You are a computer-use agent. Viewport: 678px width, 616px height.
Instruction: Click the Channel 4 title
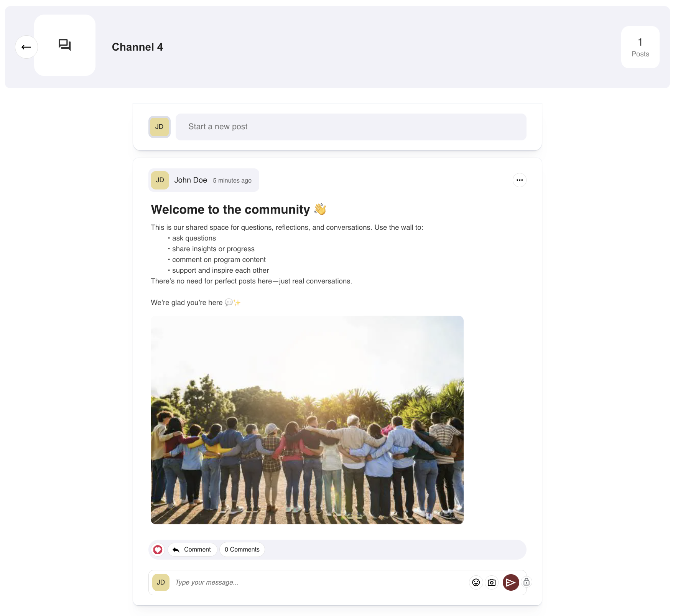[137, 47]
